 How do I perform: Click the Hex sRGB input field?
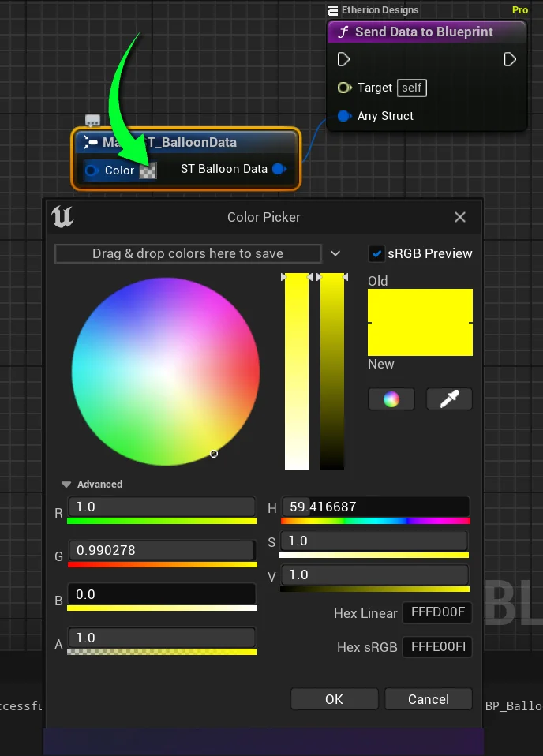click(x=437, y=647)
